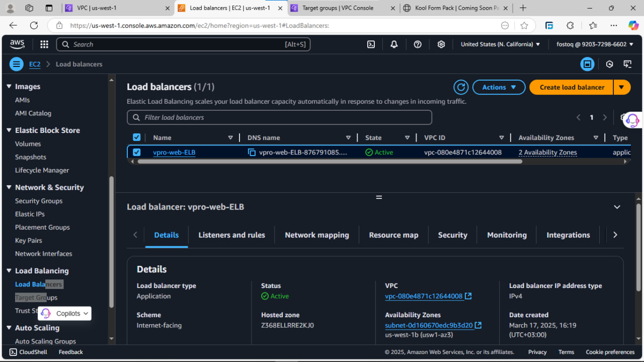Open Auto Scaling Groups in sidebar

[x=45, y=341]
